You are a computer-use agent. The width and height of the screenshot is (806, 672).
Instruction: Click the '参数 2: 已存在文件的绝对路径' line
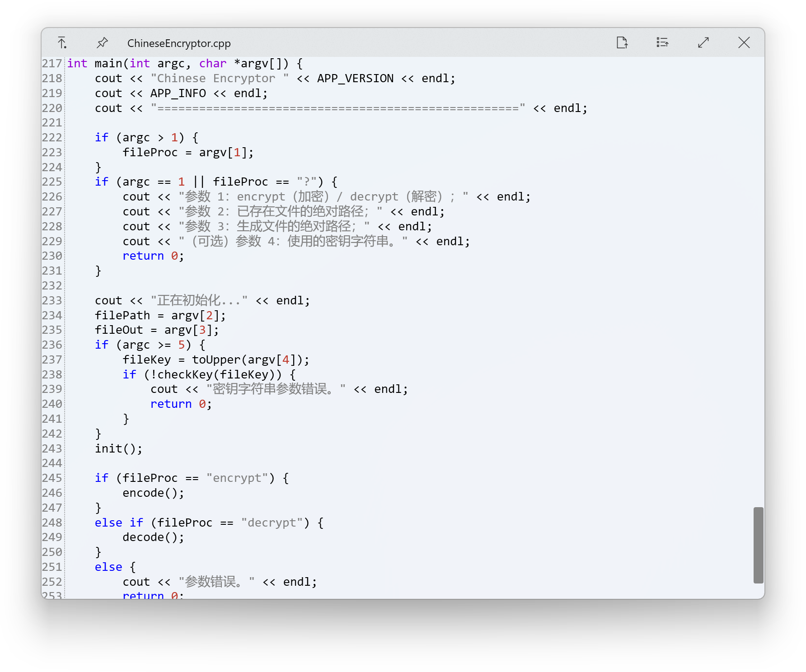point(284,212)
